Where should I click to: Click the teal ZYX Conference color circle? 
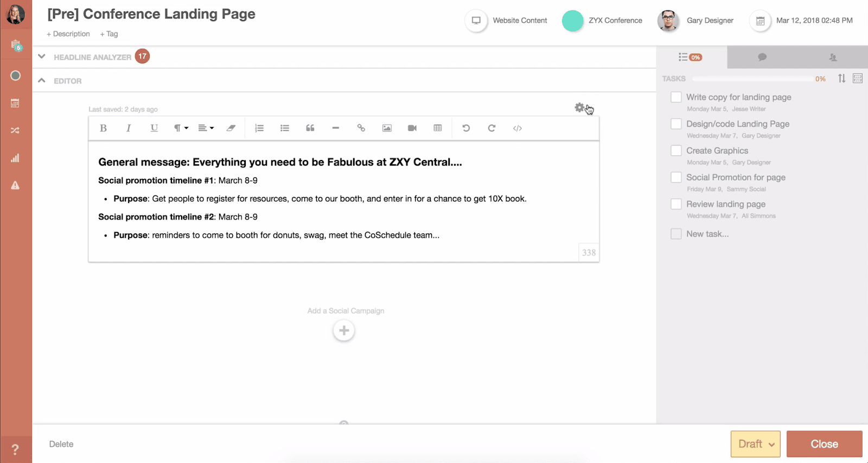(x=572, y=21)
